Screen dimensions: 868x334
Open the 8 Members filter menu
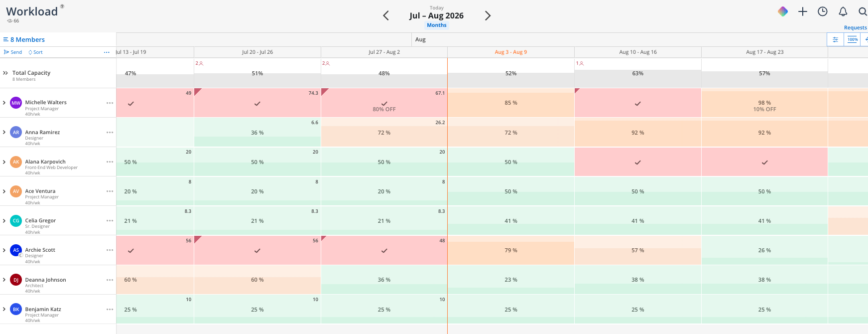click(x=24, y=39)
